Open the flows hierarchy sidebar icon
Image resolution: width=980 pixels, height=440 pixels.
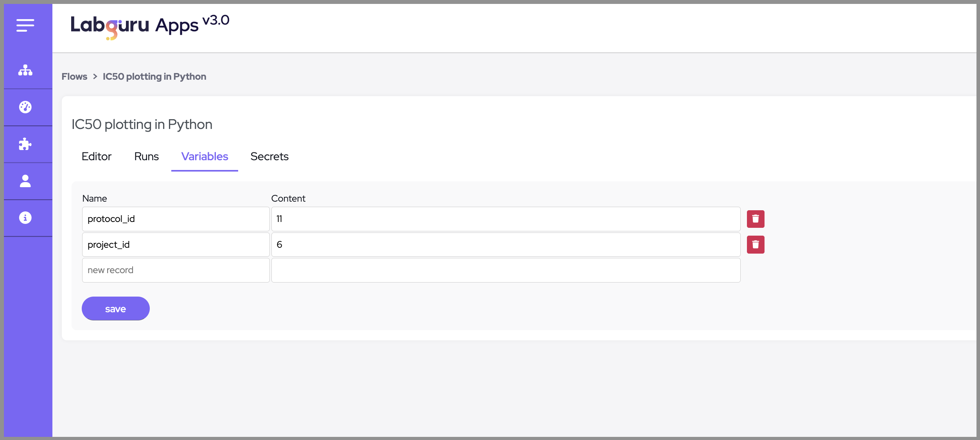point(25,70)
